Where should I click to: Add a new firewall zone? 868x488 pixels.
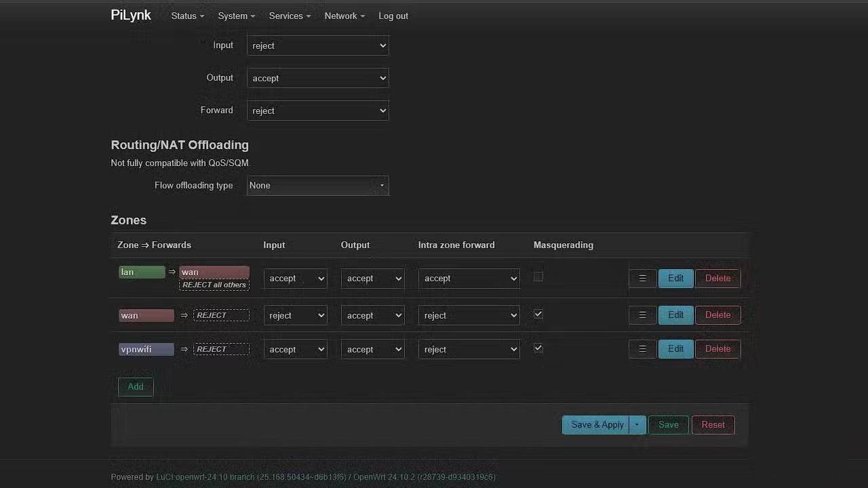click(135, 386)
